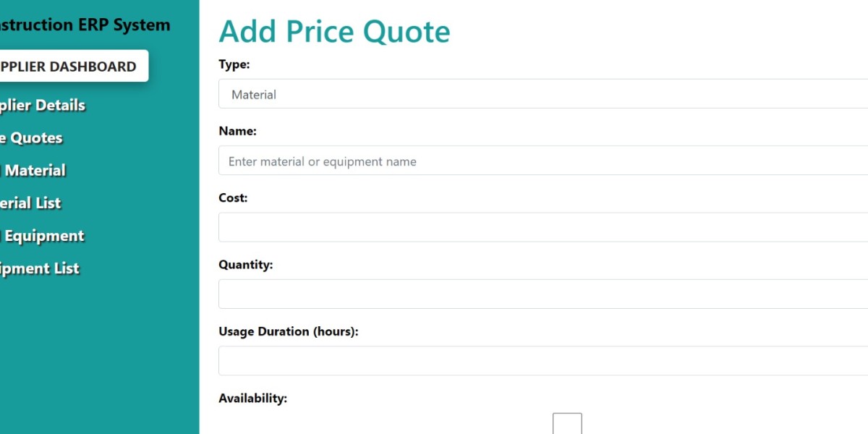Click the Quantity label
868x434 pixels.
pyautogui.click(x=246, y=265)
